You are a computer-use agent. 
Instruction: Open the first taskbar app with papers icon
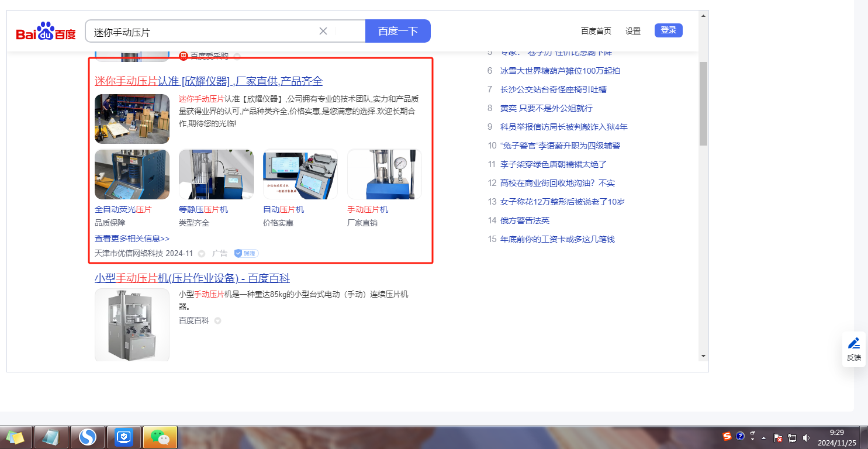pyautogui.click(x=16, y=437)
